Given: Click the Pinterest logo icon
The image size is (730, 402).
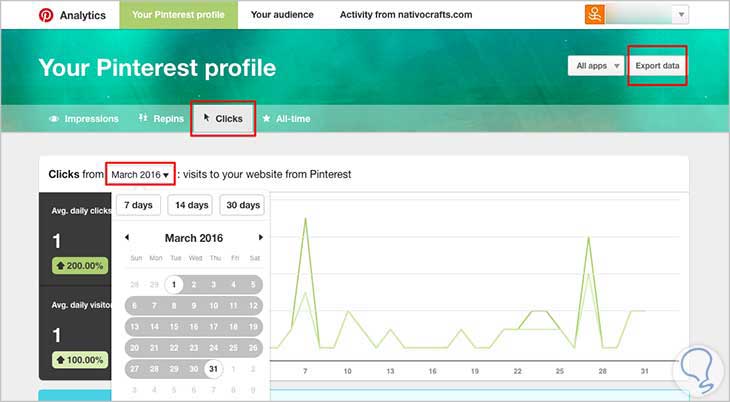Looking at the screenshot, I should (46, 15).
